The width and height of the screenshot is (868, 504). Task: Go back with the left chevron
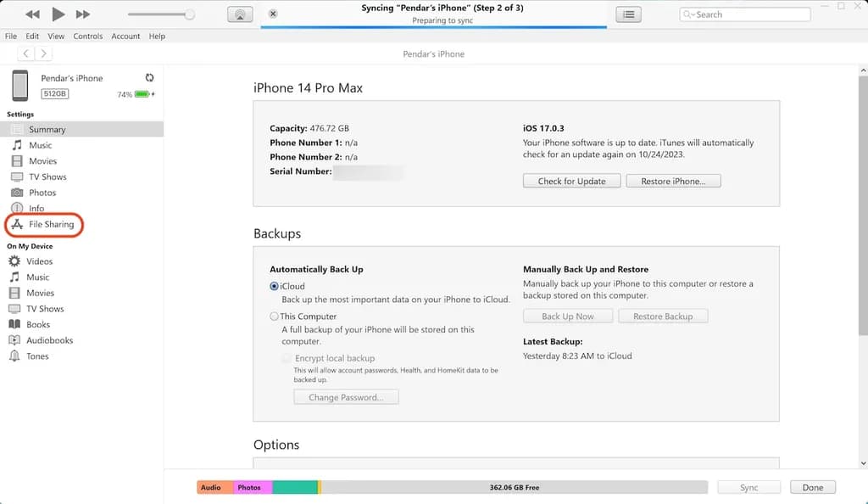[x=26, y=53]
